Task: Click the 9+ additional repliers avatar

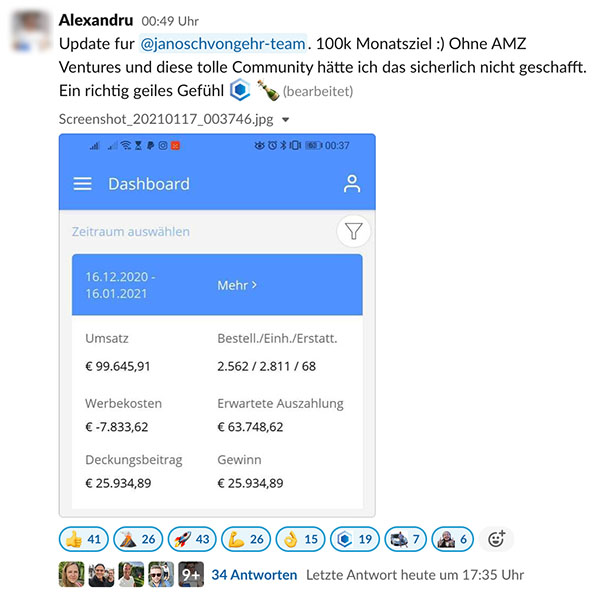Action: click(191, 574)
